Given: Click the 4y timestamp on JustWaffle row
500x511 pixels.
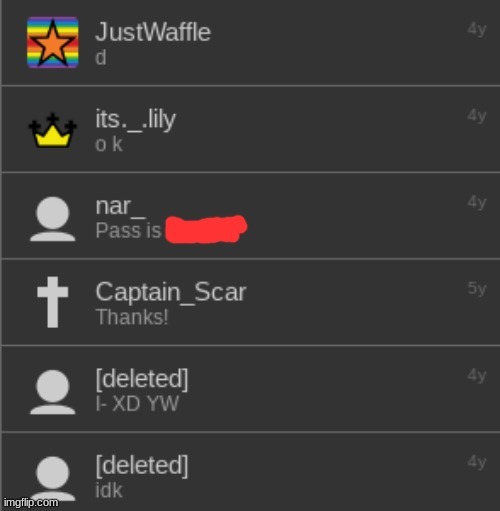Looking at the screenshot, I should [x=477, y=29].
